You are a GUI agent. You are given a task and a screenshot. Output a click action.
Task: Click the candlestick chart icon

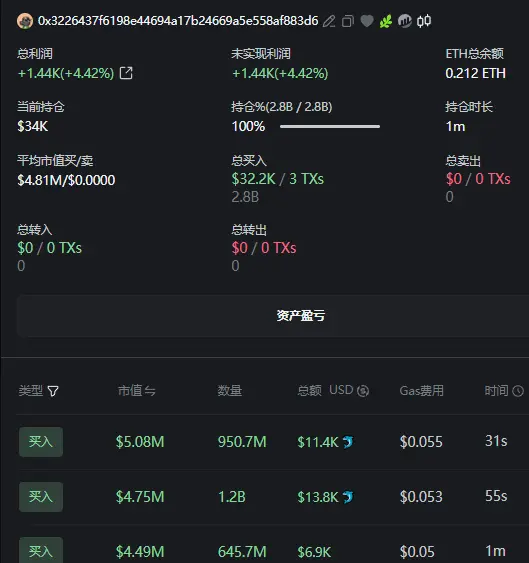coord(424,21)
